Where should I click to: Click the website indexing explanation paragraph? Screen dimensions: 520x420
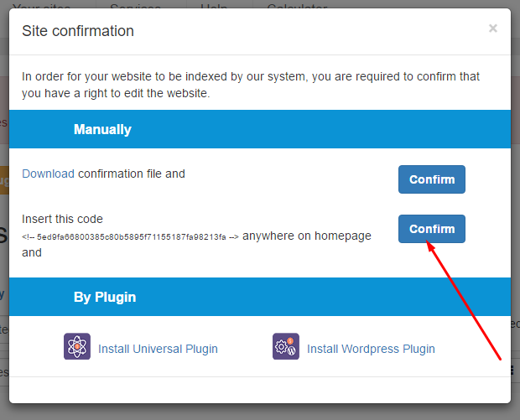251,85
